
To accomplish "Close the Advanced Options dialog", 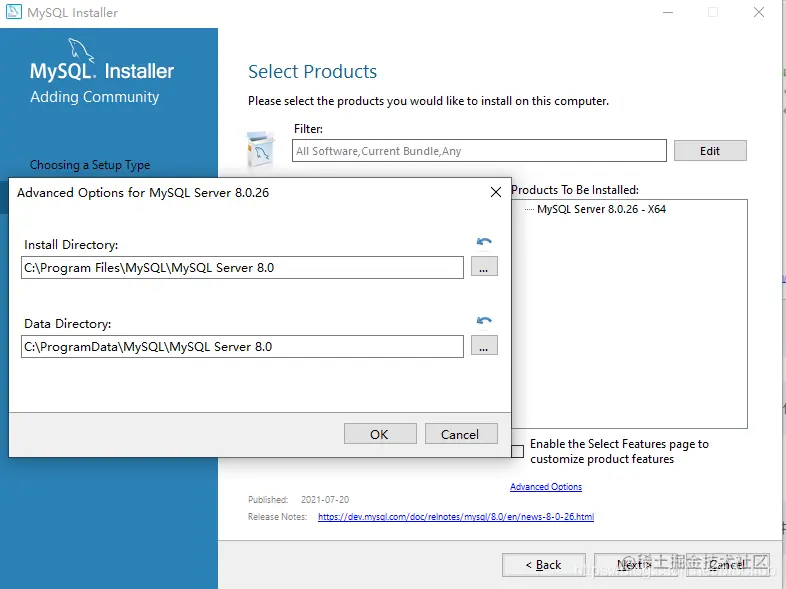I will tap(495, 192).
